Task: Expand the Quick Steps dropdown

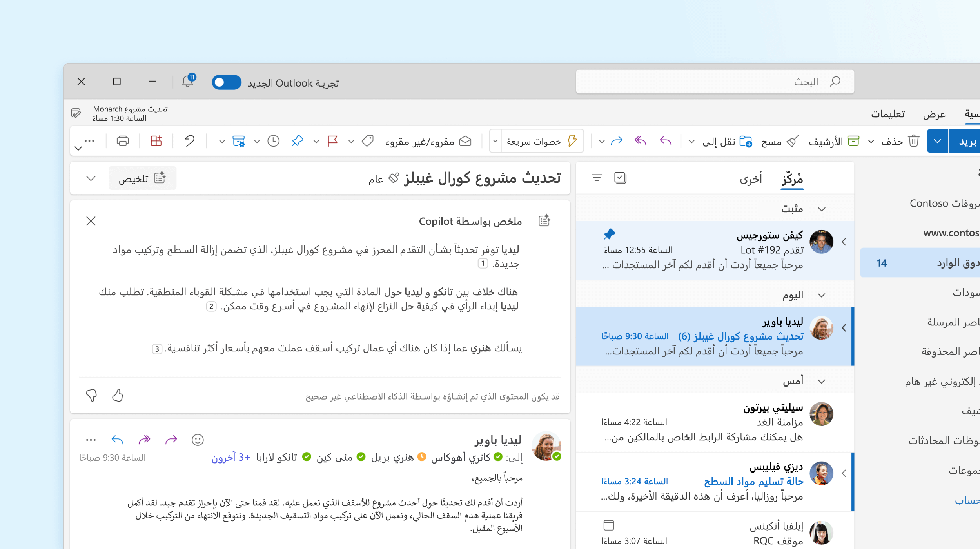Action: pyautogui.click(x=495, y=141)
